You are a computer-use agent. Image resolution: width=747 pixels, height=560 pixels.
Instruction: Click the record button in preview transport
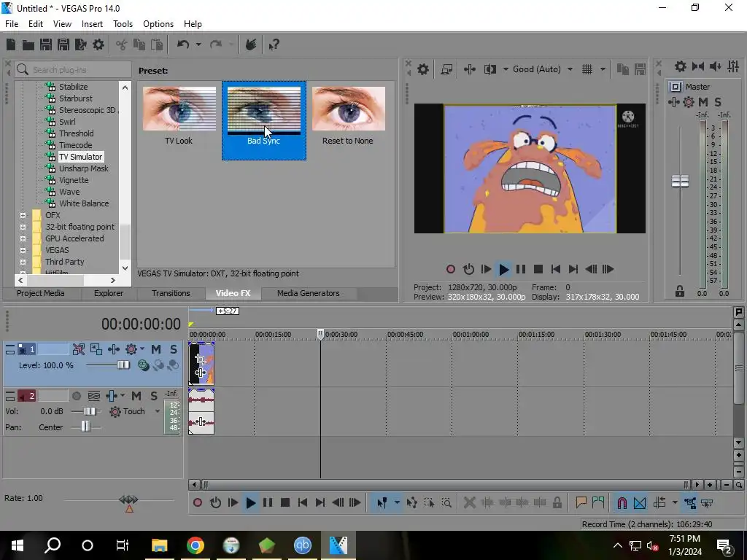tap(451, 270)
